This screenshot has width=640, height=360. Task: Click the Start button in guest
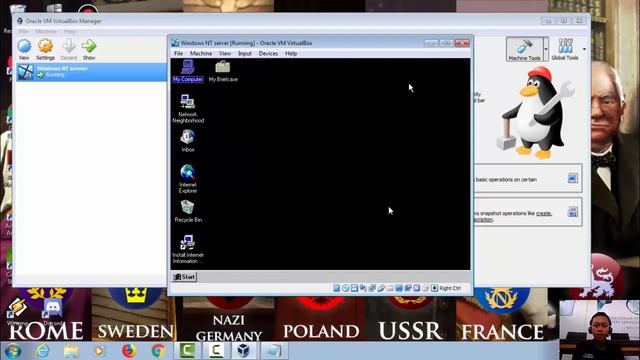pyautogui.click(x=184, y=277)
